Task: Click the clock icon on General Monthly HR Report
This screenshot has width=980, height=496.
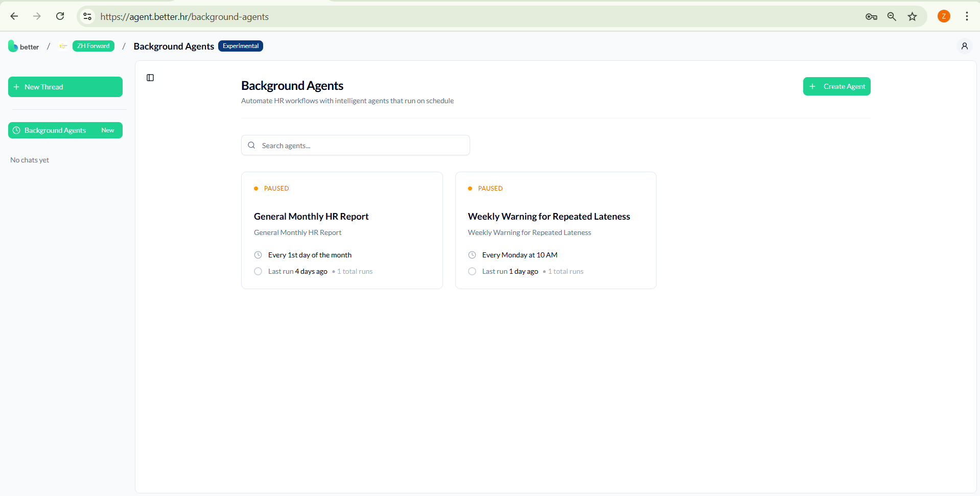Action: point(258,255)
